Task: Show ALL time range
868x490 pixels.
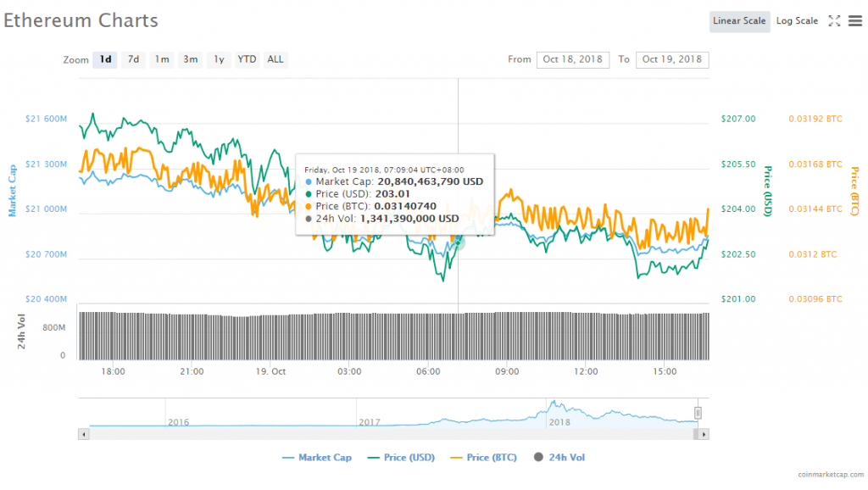Action: coord(275,59)
